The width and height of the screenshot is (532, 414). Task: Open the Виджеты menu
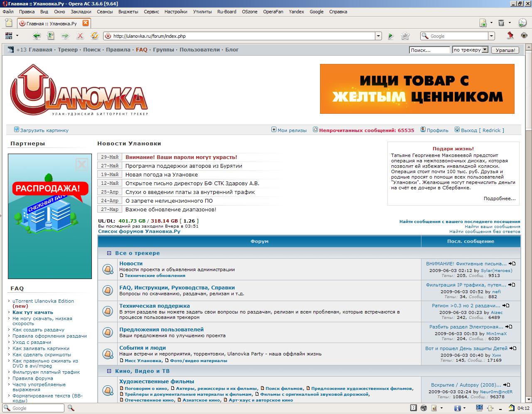(x=128, y=12)
